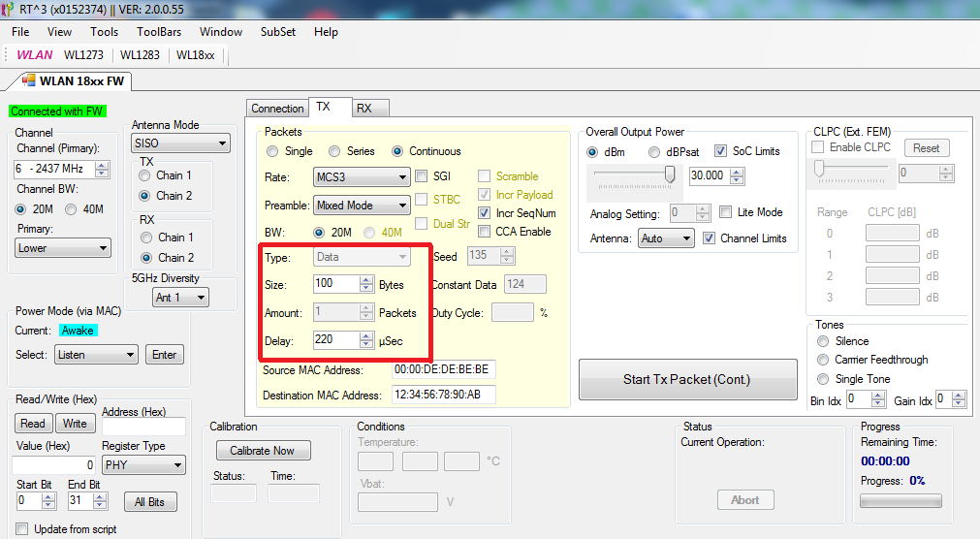
Task: Open the ToolBars menu
Action: pyautogui.click(x=159, y=32)
